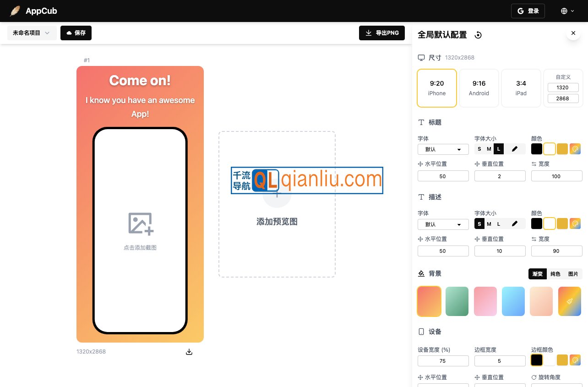
Task: Click the download icon below the phone mockup
Action: pos(189,352)
